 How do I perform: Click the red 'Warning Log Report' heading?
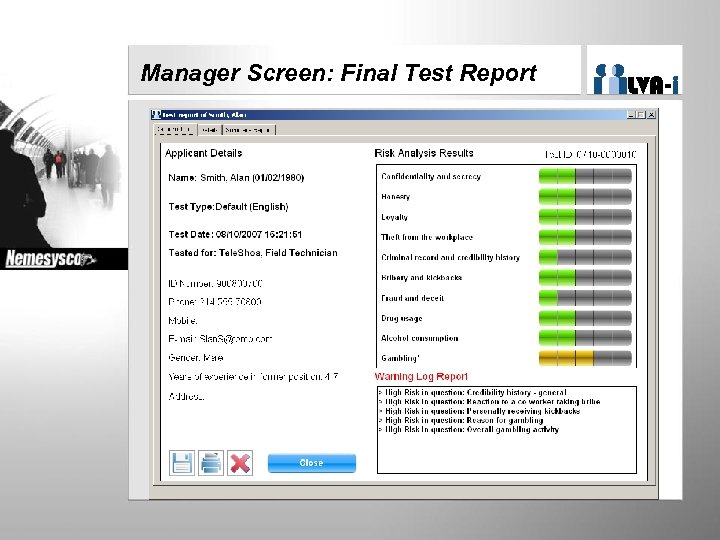(421, 377)
